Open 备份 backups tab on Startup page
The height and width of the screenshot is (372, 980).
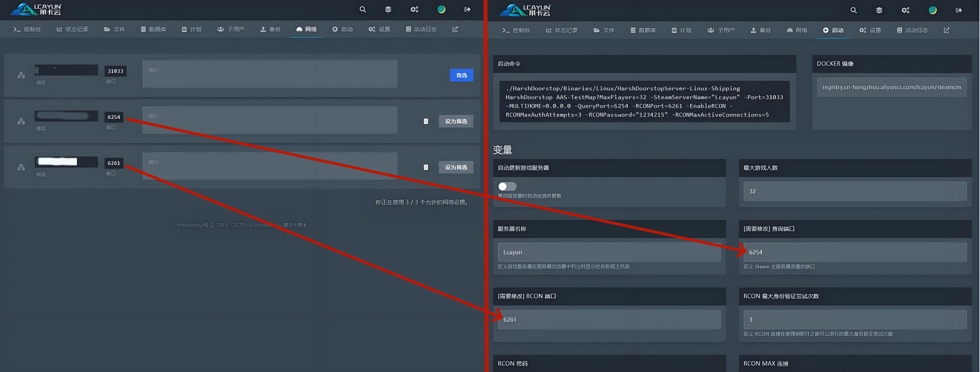coord(760,30)
